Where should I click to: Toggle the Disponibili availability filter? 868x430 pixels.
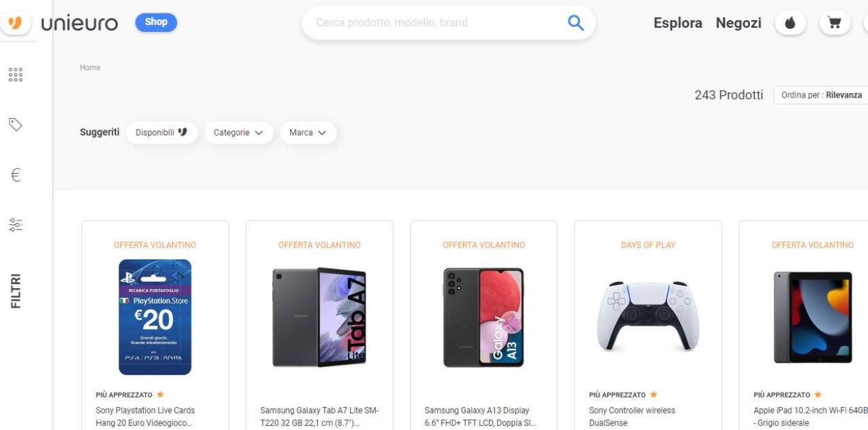point(161,133)
